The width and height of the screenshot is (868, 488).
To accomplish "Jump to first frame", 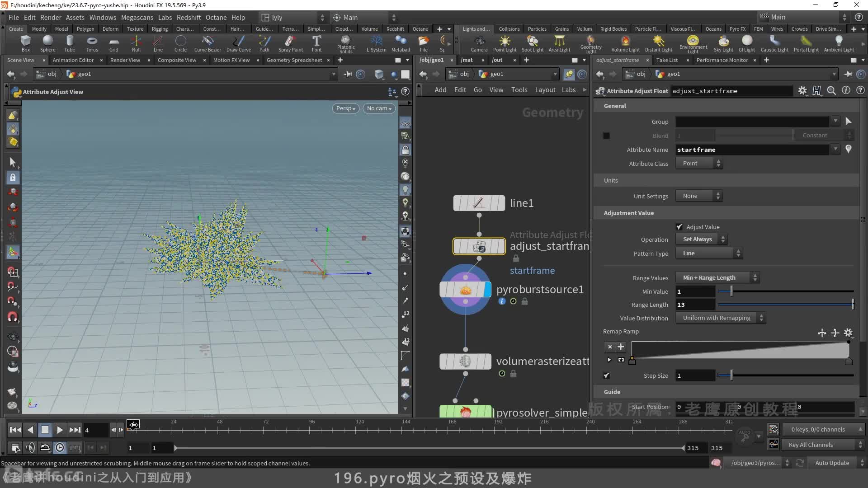I will pos(15,430).
